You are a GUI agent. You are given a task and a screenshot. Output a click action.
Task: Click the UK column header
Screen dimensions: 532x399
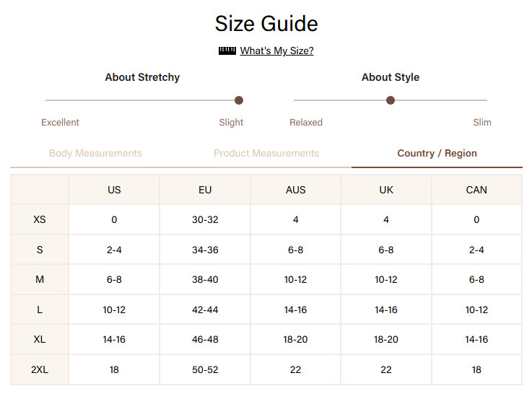click(x=386, y=190)
